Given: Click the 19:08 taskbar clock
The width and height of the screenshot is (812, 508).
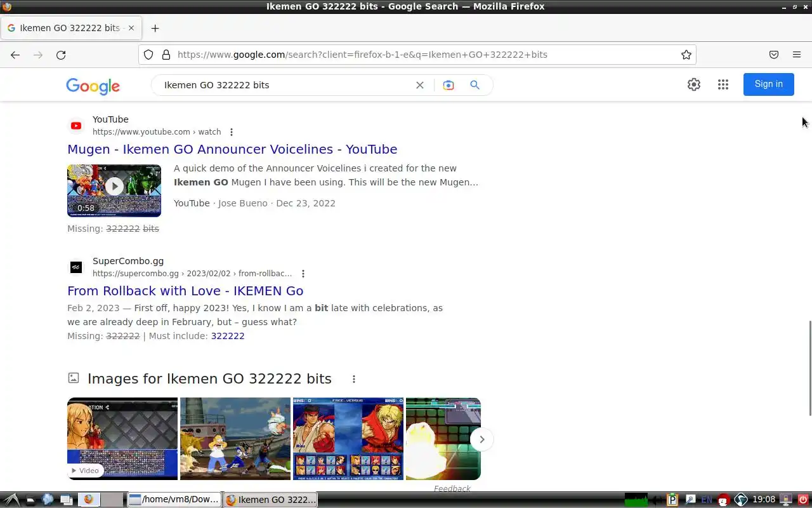Looking at the screenshot, I should 764,500.
